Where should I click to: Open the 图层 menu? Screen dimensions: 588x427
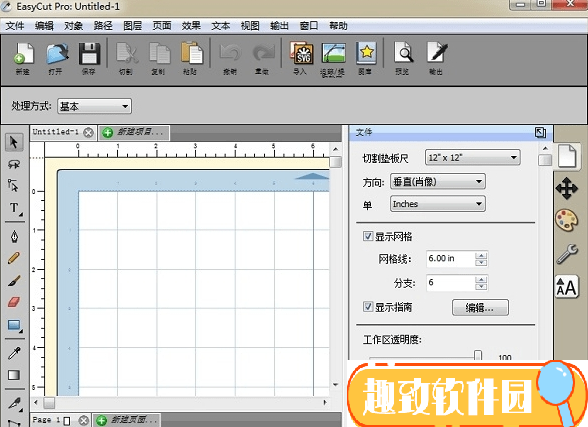(x=132, y=25)
